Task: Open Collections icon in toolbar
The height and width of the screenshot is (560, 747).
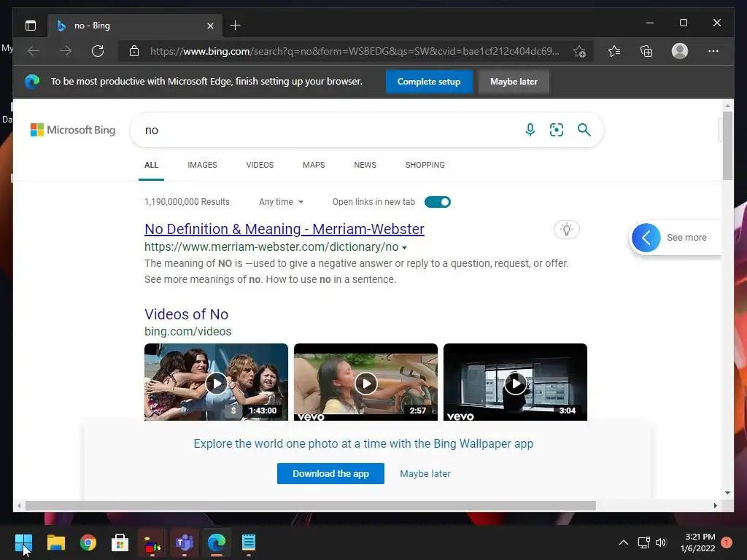Action: [x=646, y=51]
